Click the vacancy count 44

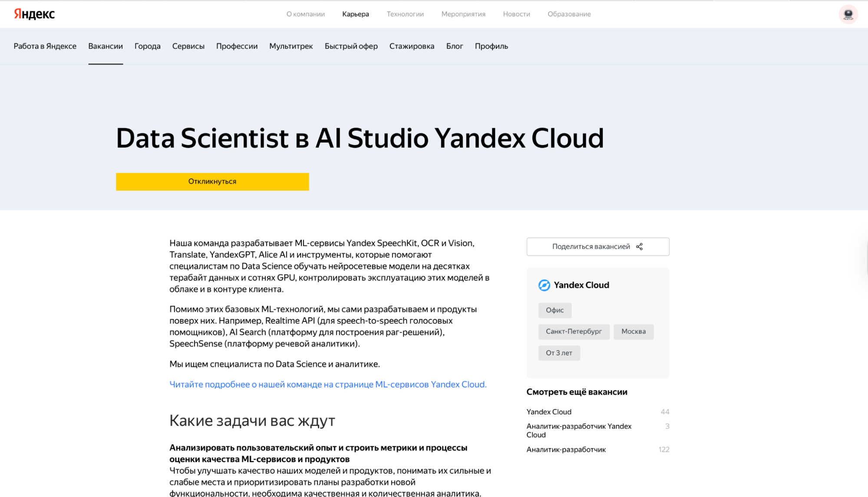(665, 412)
